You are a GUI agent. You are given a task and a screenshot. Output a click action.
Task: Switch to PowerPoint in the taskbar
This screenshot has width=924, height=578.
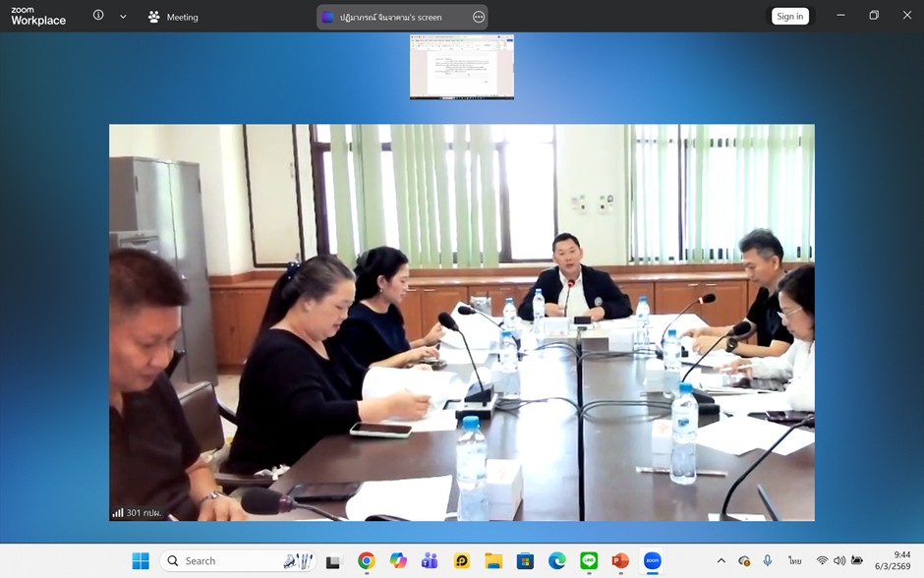(620, 560)
